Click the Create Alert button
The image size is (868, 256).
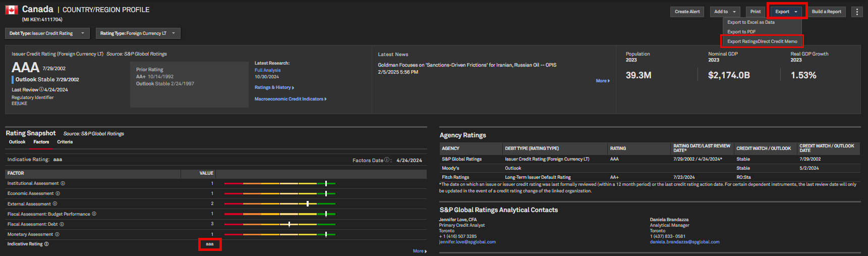point(687,12)
